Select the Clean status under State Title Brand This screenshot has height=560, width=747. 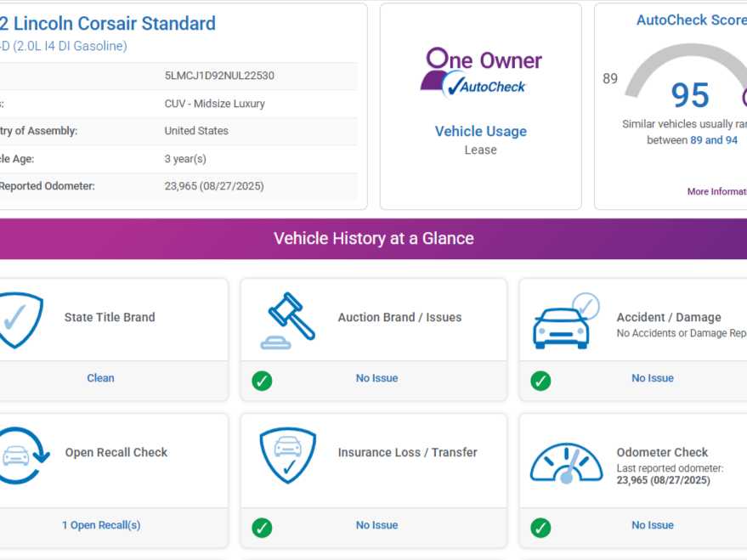(x=100, y=378)
